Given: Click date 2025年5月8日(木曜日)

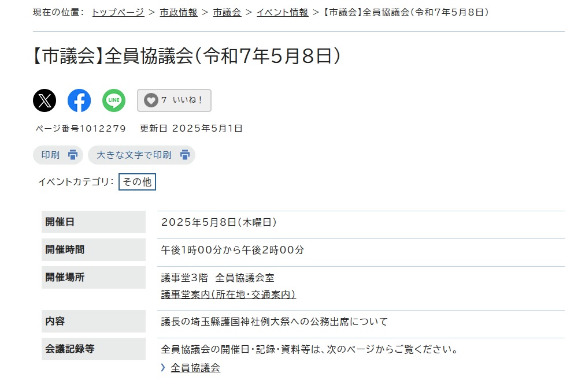Looking at the screenshot, I should [219, 222].
